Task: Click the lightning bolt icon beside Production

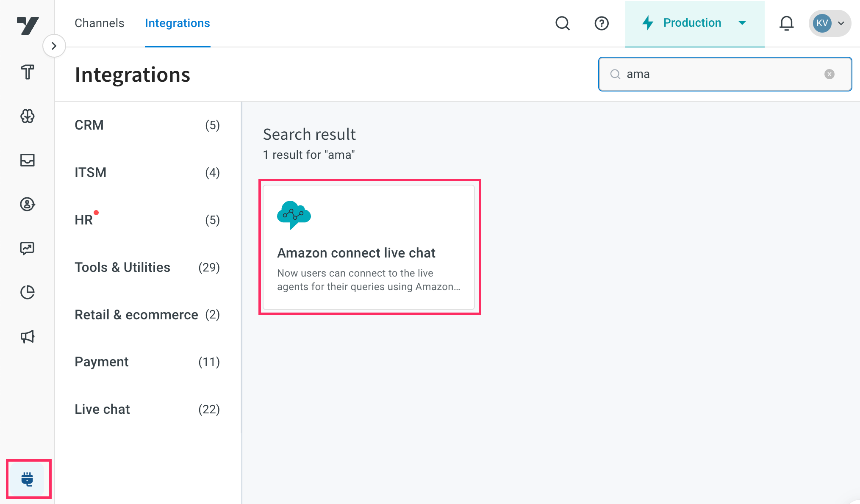Action: pyautogui.click(x=648, y=23)
